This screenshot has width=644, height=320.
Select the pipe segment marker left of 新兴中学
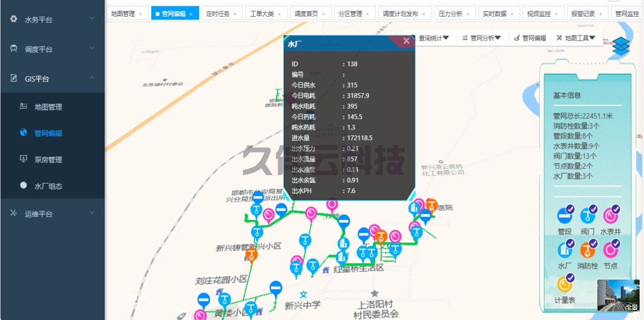[276, 289]
